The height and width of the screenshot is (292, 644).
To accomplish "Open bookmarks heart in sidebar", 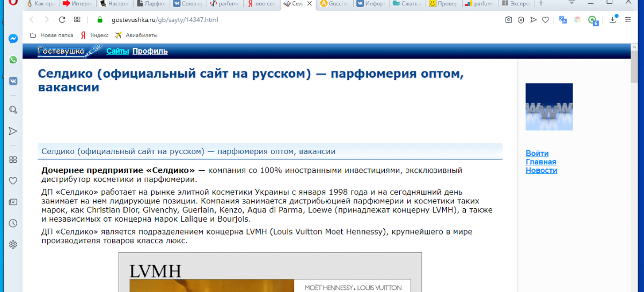I will tap(13, 181).
